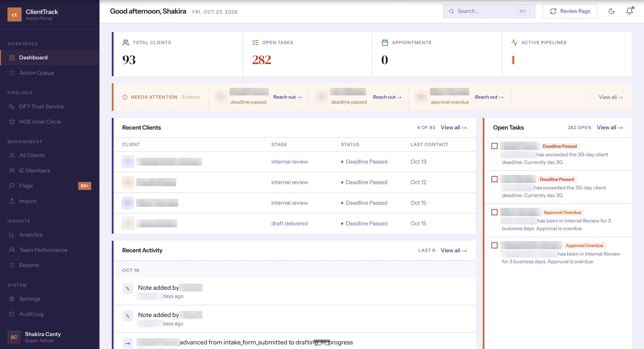Toggle dark mode with moon icon

[611, 11]
